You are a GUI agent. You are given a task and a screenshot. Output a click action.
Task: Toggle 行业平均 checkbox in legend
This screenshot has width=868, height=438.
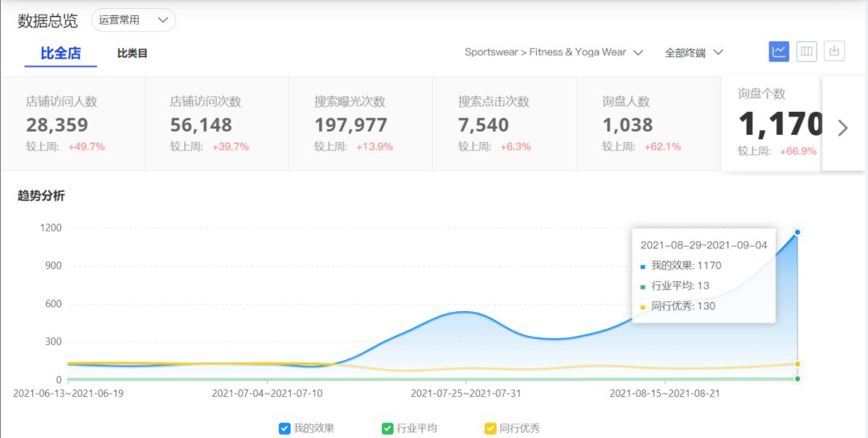387,428
